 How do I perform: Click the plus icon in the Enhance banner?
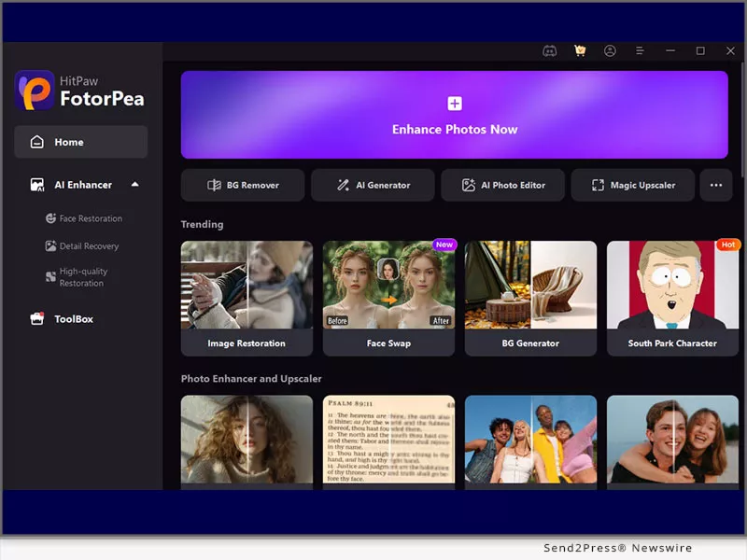tap(455, 104)
